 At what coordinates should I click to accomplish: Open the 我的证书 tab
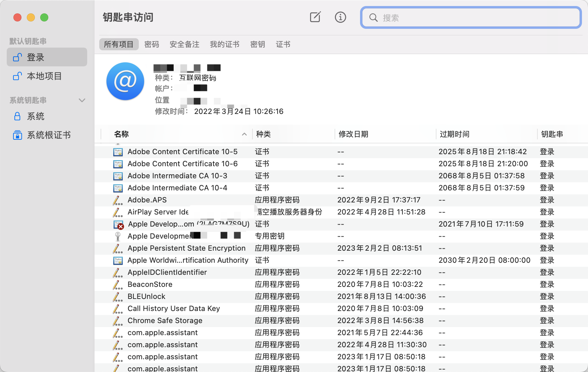point(225,44)
